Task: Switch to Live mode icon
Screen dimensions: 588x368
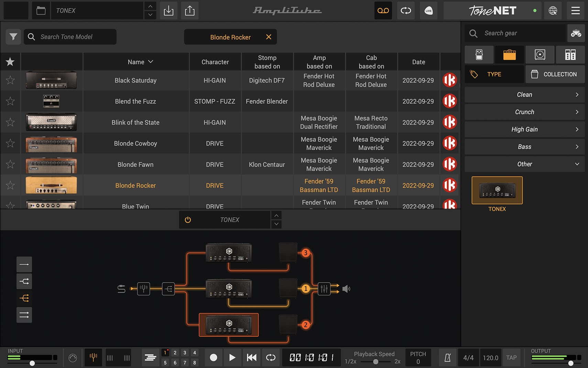Action: [428, 11]
